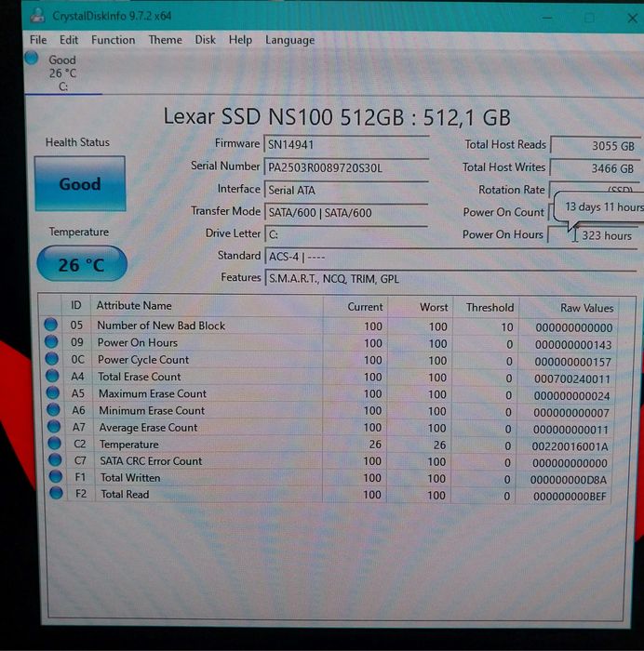This screenshot has height=651, width=644.
Task: Click status icon for C2 Temperature row
Action: [54, 443]
